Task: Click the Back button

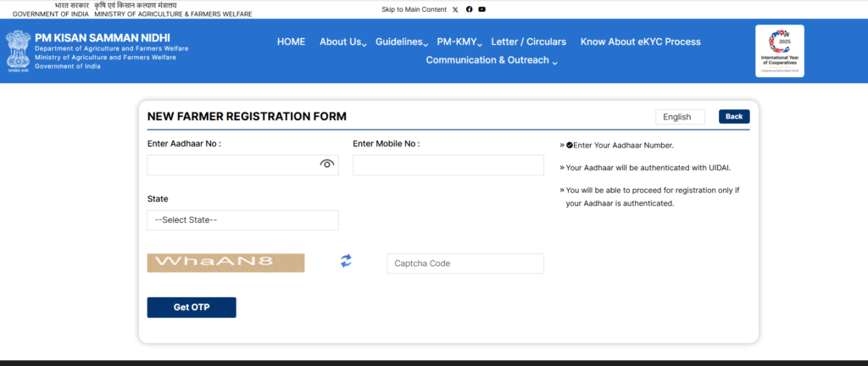Action: click(734, 117)
